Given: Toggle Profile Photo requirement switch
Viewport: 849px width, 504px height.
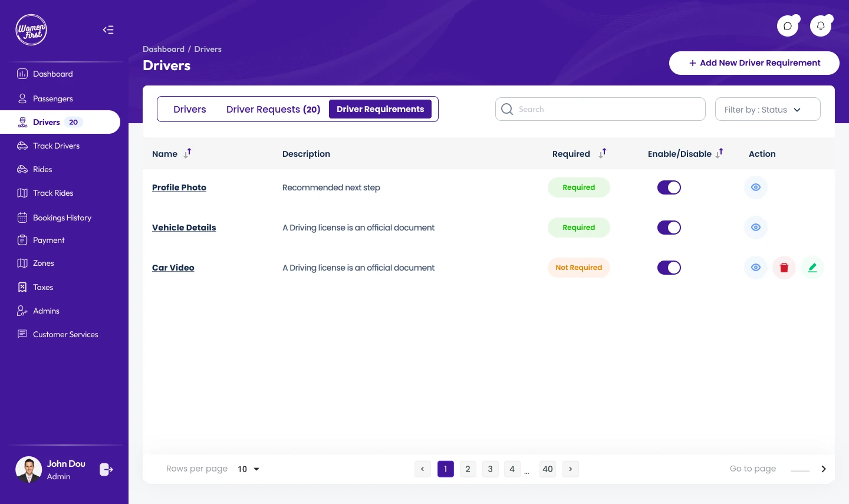Looking at the screenshot, I should pos(669,187).
